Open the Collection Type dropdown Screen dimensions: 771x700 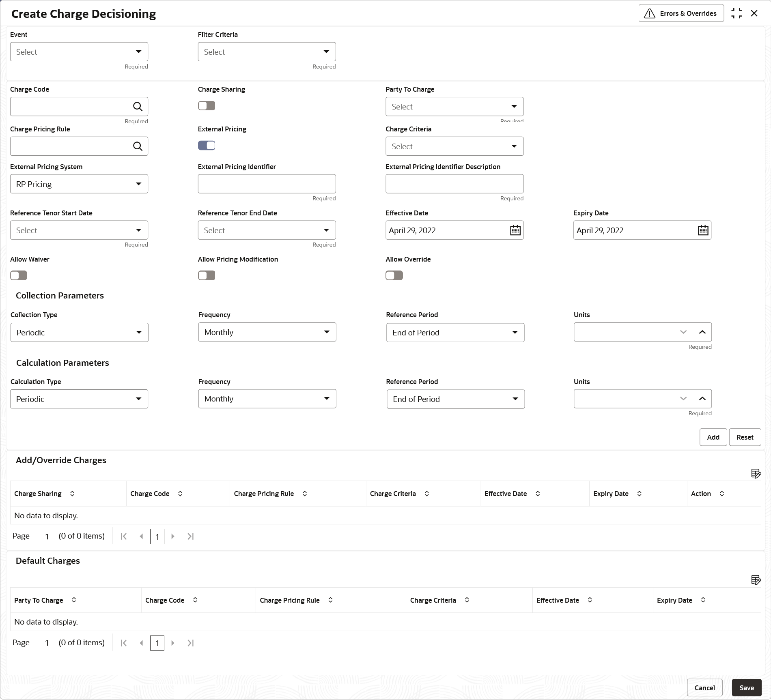(x=80, y=333)
